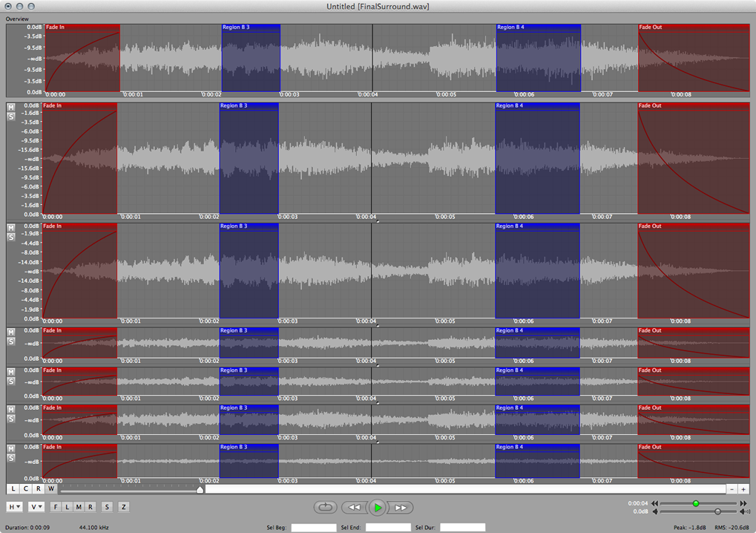The height and width of the screenshot is (533, 756).
Task: Click the M channel view button
Action: coord(79,506)
